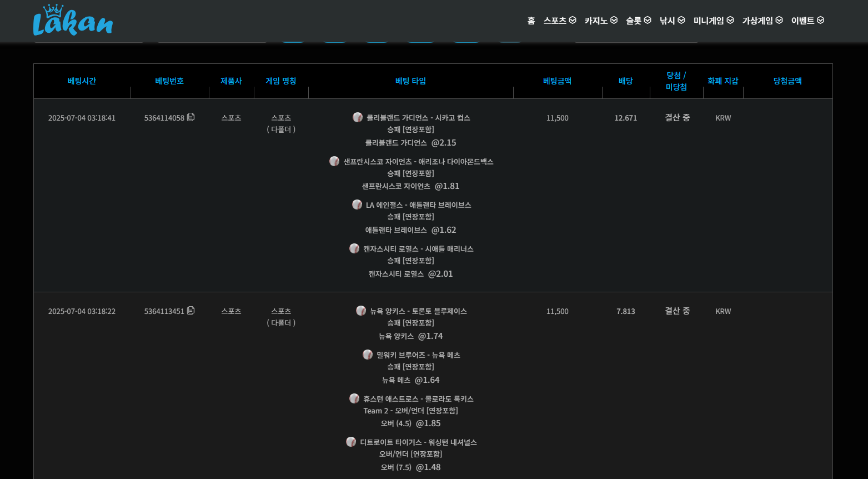
Task: Copy bet number 5364114058
Action: (191, 117)
